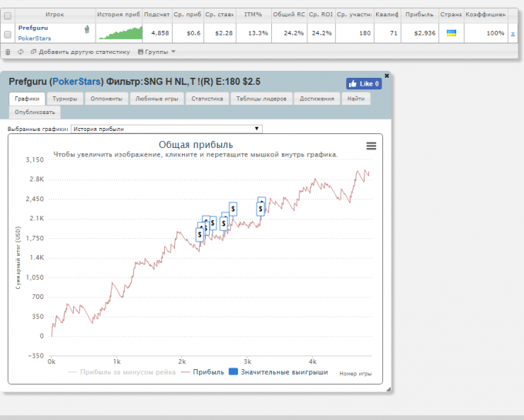
Task: Sort by the ITM% column header
Action: click(x=254, y=15)
